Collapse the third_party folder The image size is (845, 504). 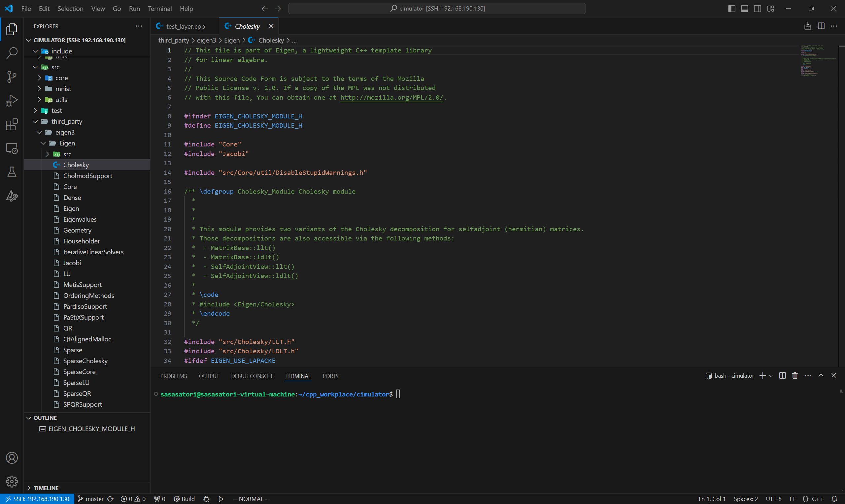click(35, 121)
